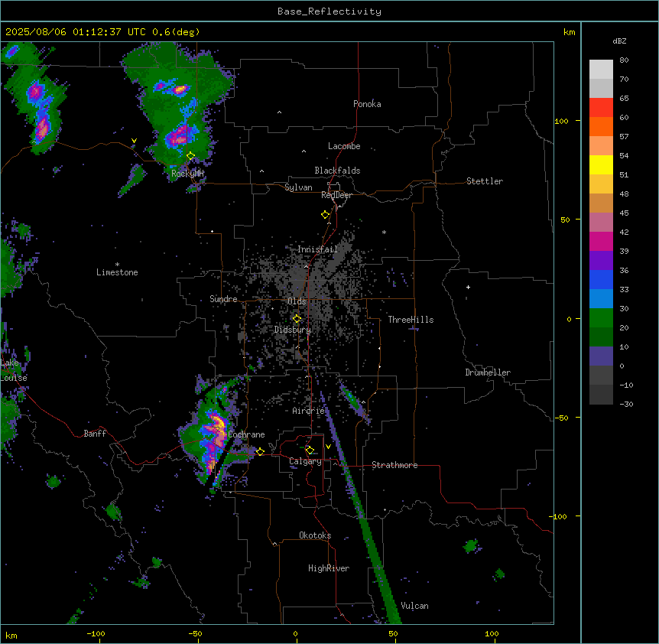Click the Didsbury town label
Viewport: 659px width, 644px height.
click(x=293, y=330)
